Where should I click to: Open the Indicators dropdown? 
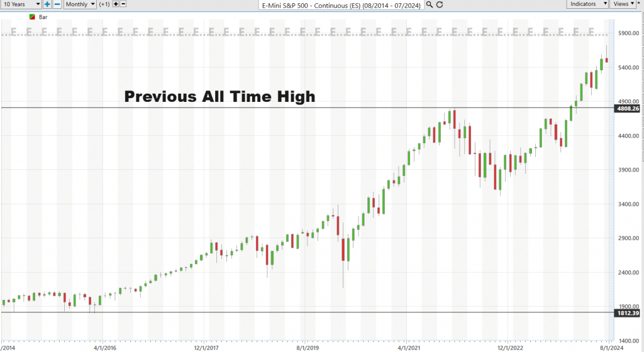click(588, 4)
